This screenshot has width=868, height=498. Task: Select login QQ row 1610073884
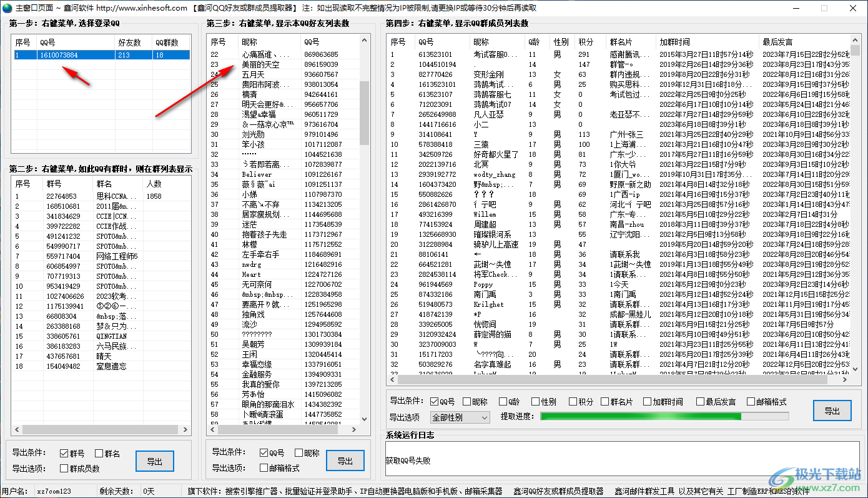coord(101,55)
